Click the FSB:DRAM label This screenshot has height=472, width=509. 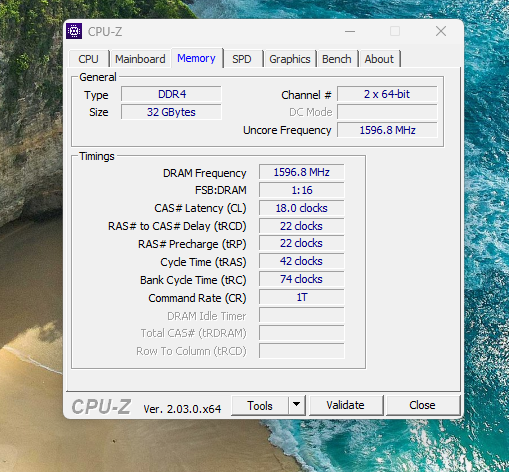pos(221,190)
